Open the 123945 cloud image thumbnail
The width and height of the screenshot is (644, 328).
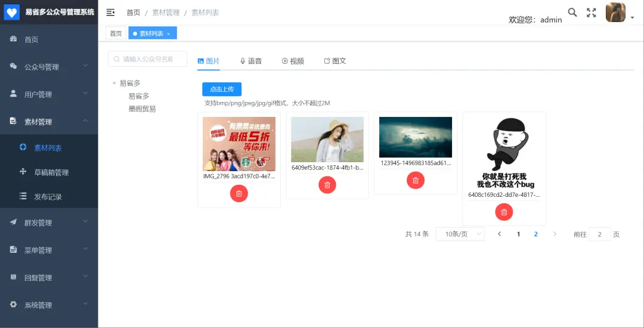pos(416,137)
